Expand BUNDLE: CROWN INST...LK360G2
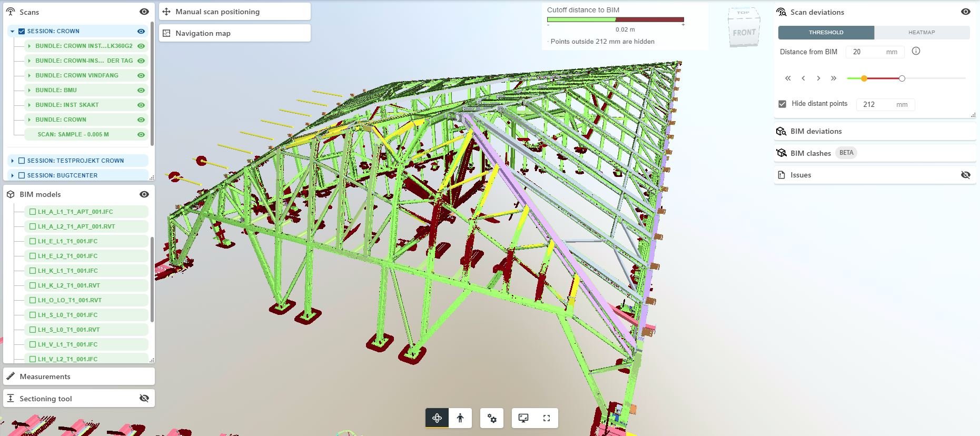 (29, 46)
